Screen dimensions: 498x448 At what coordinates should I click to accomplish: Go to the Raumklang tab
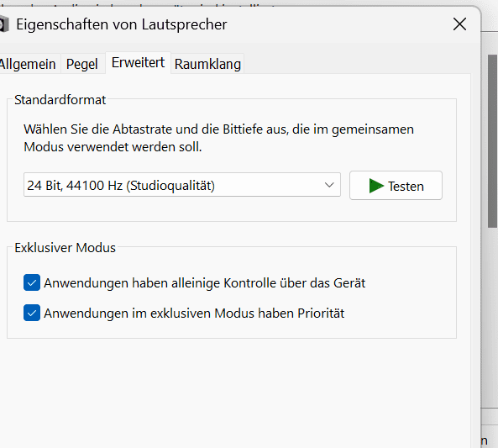(207, 64)
